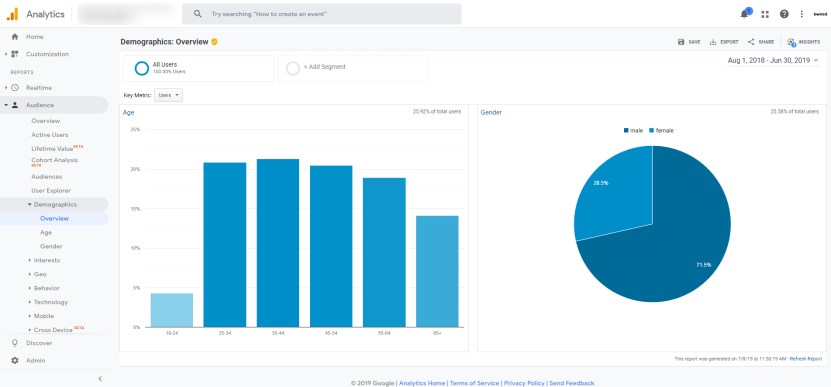The height and width of the screenshot is (387, 831).
Task: Open Audiences report
Action: (x=47, y=177)
